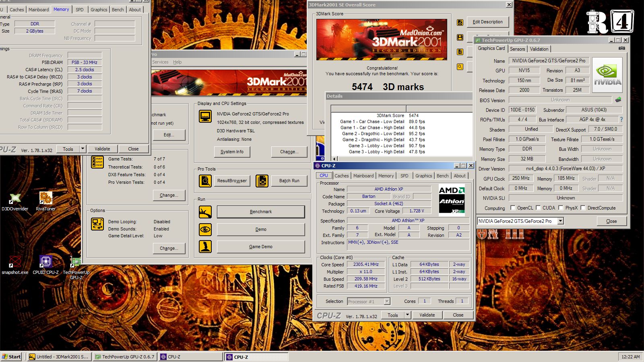The width and height of the screenshot is (644, 362).
Task: Toggle the DirectCompute checkbox in GPU-Z
Action: (x=583, y=208)
